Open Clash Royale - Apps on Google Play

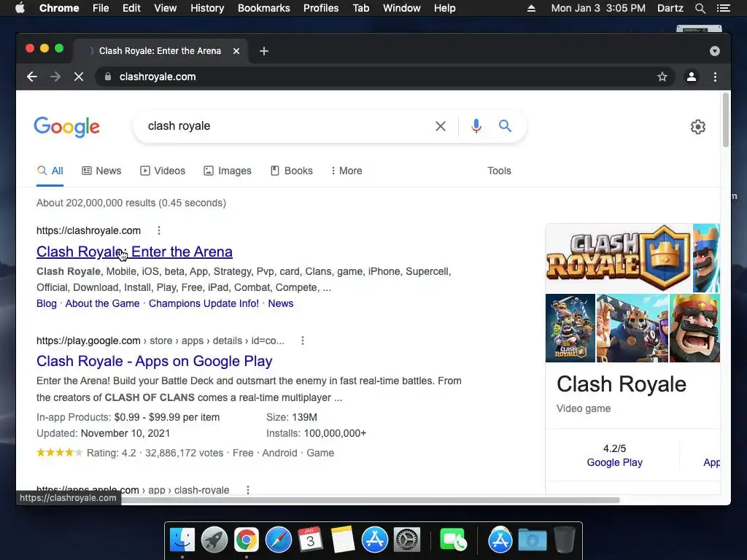(x=155, y=361)
